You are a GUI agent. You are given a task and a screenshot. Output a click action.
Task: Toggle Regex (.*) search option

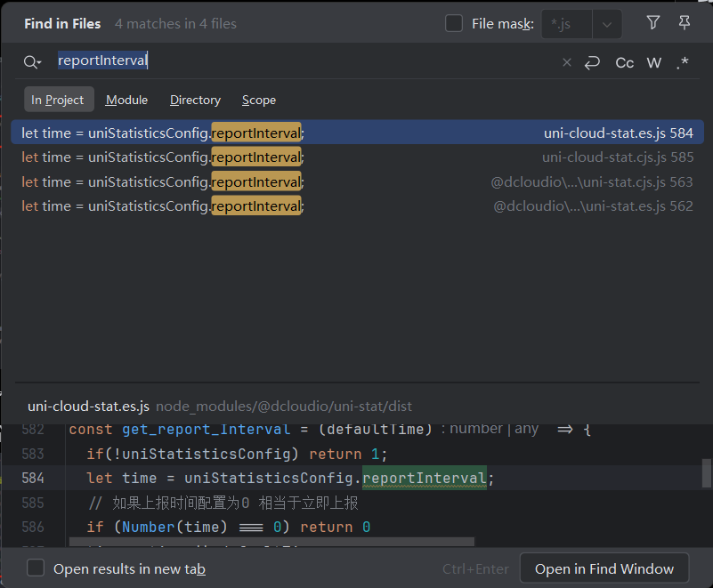[683, 62]
